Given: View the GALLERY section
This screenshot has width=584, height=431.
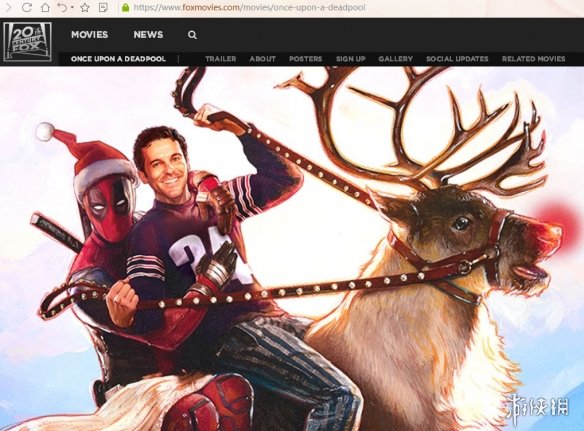Looking at the screenshot, I should 396,59.
